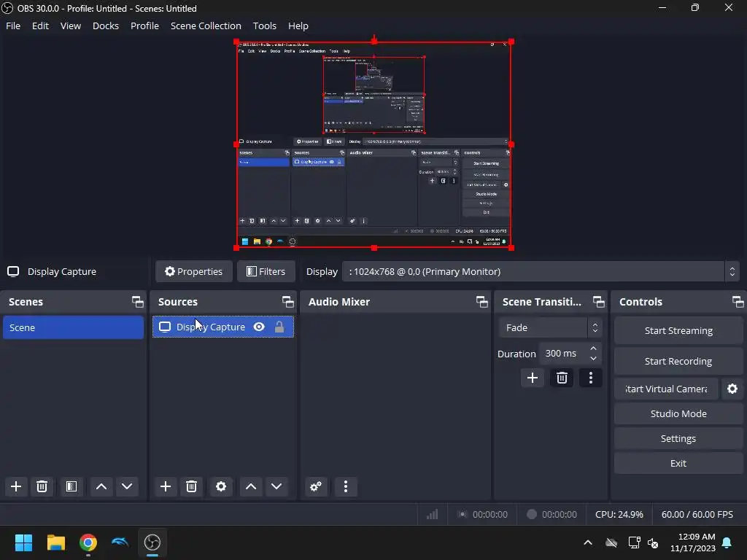The width and height of the screenshot is (747, 560).
Task: Open the Docks menu
Action: (106, 26)
